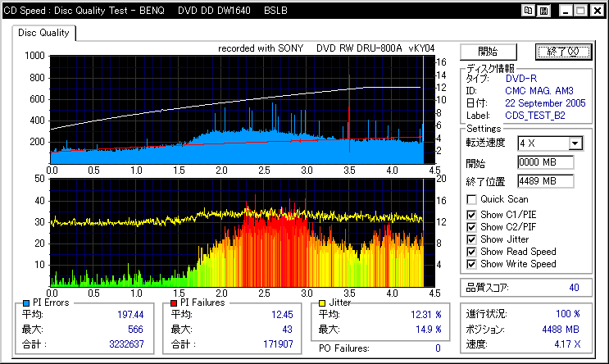Click Jitter average value 12.31 %

426,315
